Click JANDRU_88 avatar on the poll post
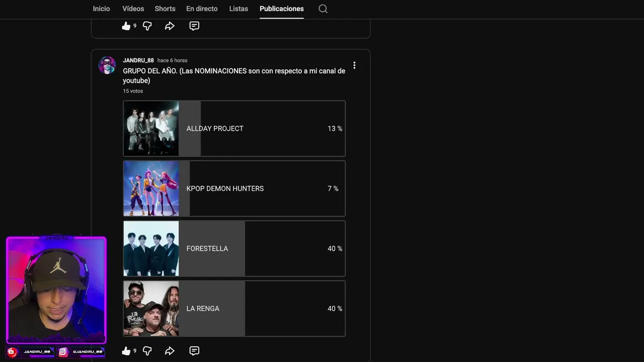644x362 pixels. [x=107, y=65]
